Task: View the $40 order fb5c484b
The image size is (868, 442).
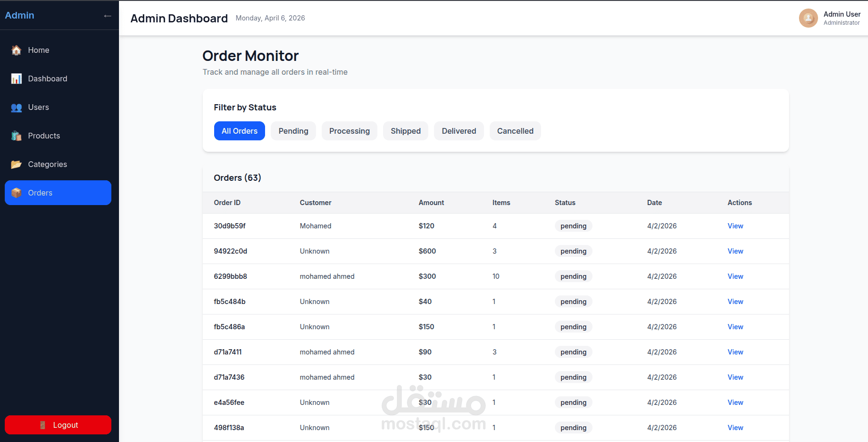Action: (x=735, y=302)
